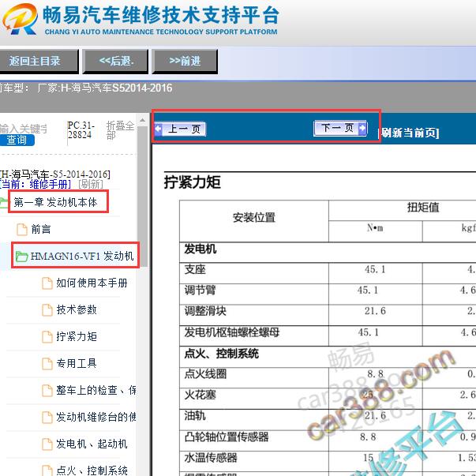Open the 点火、控制系统 tree entry
Screen dimensions: 476x476
click(x=92, y=470)
